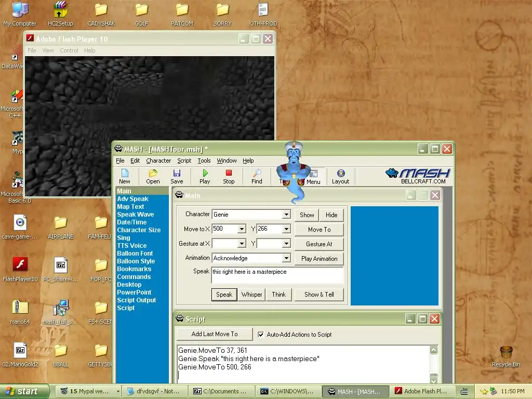Click the Whisper button
This screenshot has height=399, width=532.
pos(251,295)
